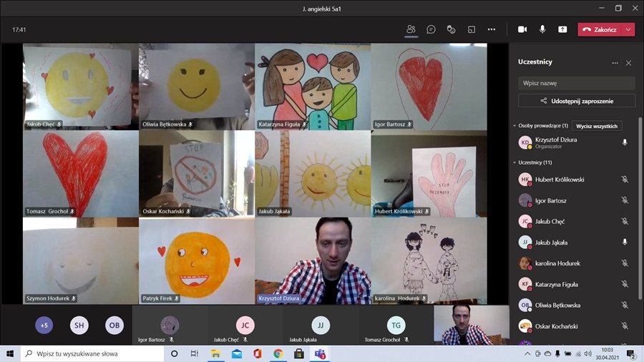This screenshot has width=644, height=362.
Task: Click the TG avatar tile in bottom strip
Action: click(x=396, y=325)
